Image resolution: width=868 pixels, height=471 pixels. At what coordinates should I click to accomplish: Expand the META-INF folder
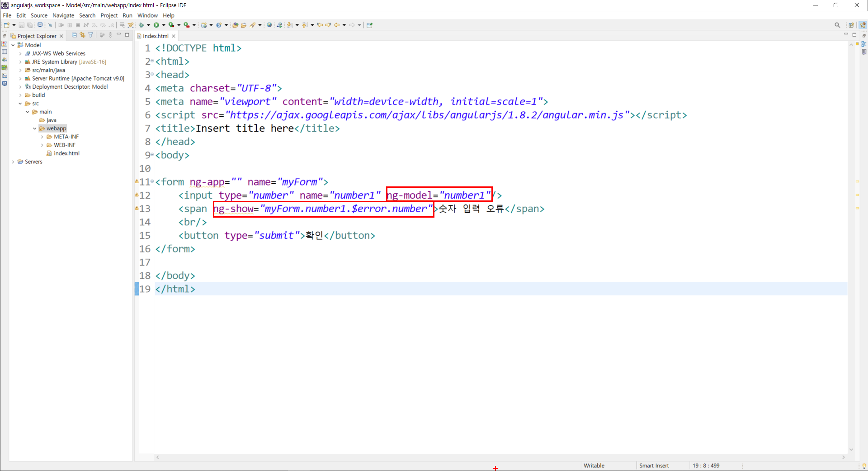[42, 137]
